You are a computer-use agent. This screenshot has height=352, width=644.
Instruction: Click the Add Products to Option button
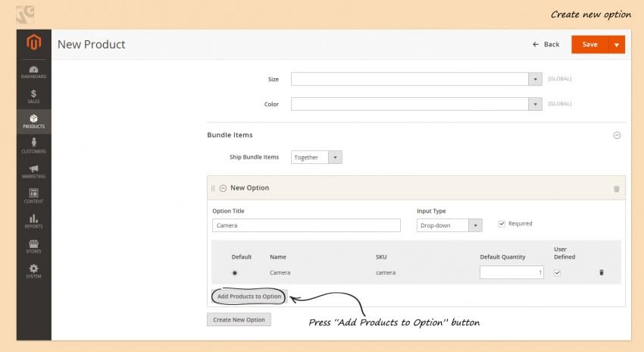point(249,296)
